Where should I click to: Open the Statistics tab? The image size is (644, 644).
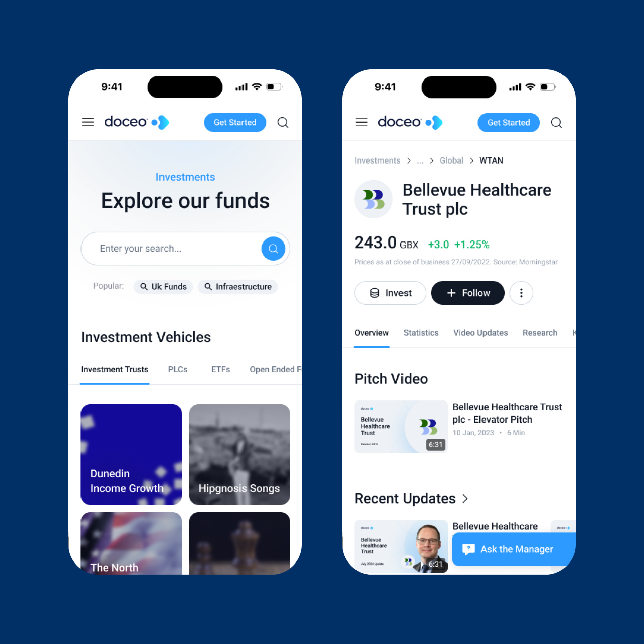click(421, 333)
